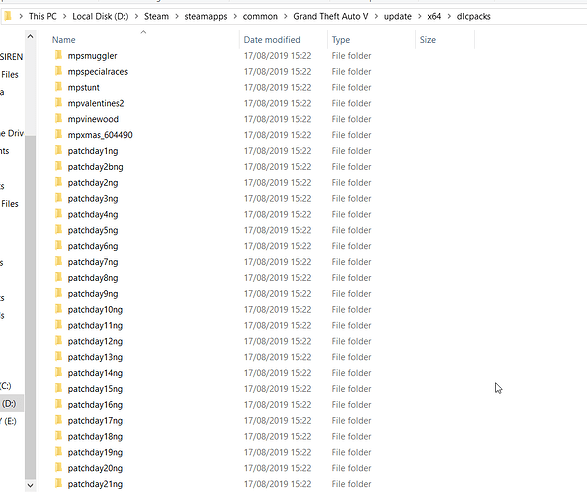Select the mpstunt folder icon
Viewport: 587px width, 500px height.
pos(58,87)
